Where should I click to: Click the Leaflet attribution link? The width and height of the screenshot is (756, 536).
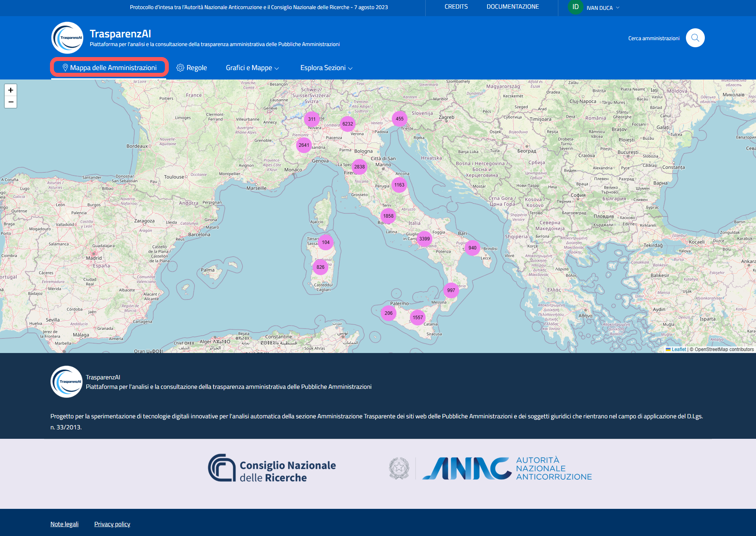[x=678, y=349]
